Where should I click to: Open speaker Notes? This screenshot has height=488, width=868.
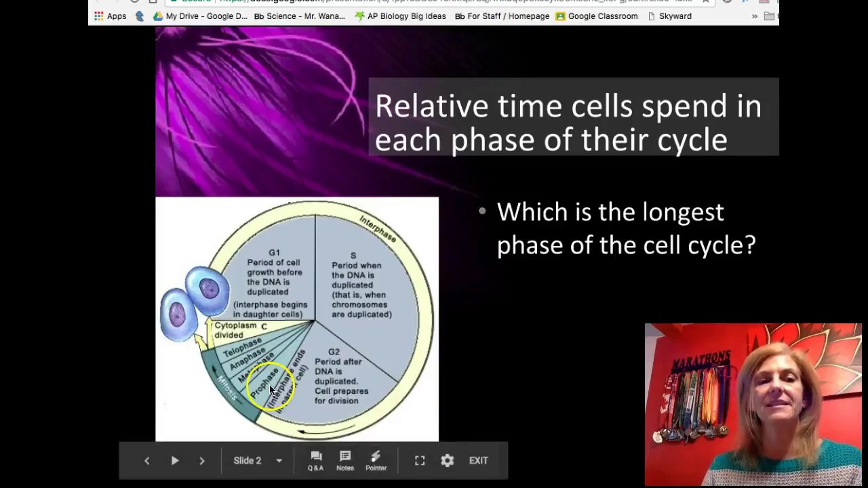coord(345,461)
